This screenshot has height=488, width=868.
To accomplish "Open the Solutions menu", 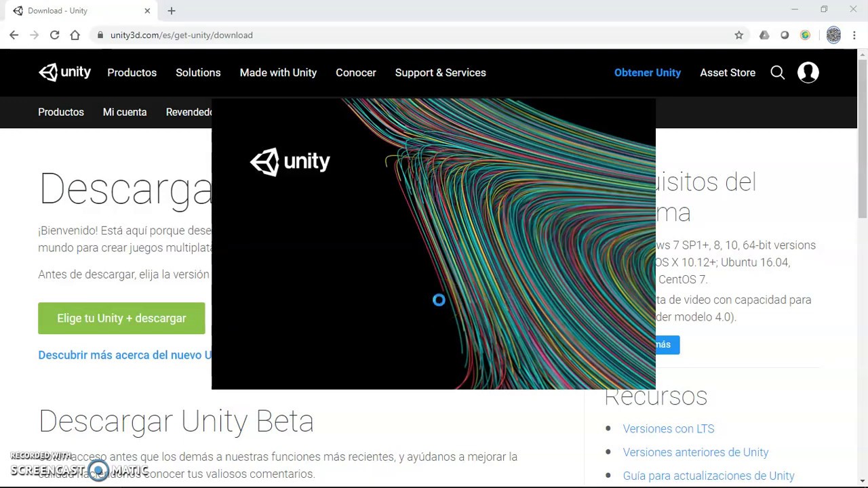I will click(198, 73).
